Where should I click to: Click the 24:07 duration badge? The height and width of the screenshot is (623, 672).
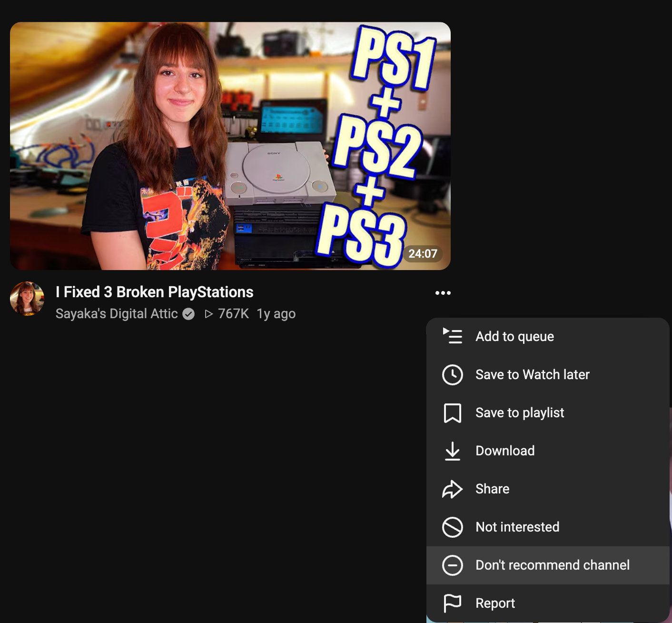423,254
